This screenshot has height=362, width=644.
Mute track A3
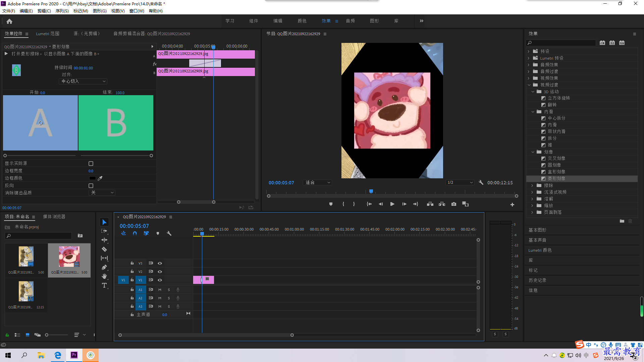(160, 306)
